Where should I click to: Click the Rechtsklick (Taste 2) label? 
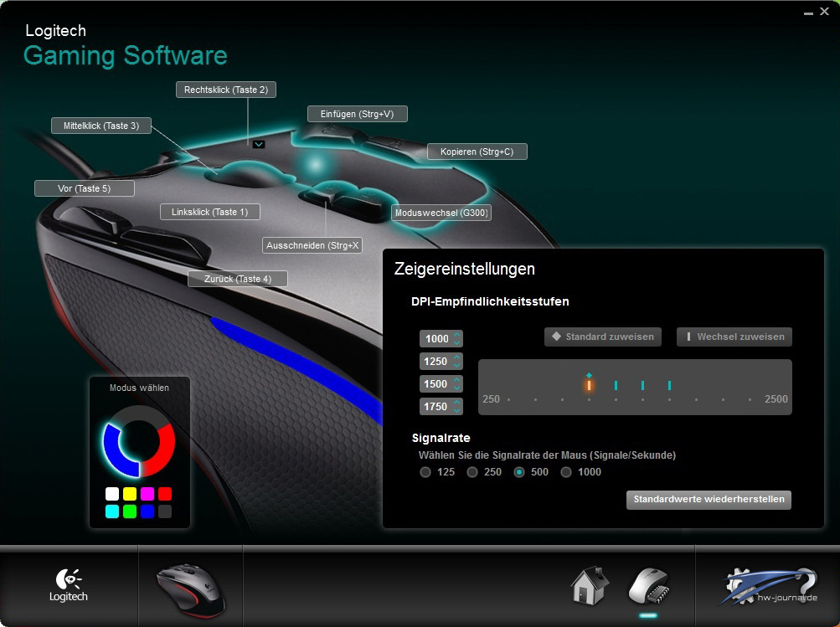pyautogui.click(x=226, y=90)
